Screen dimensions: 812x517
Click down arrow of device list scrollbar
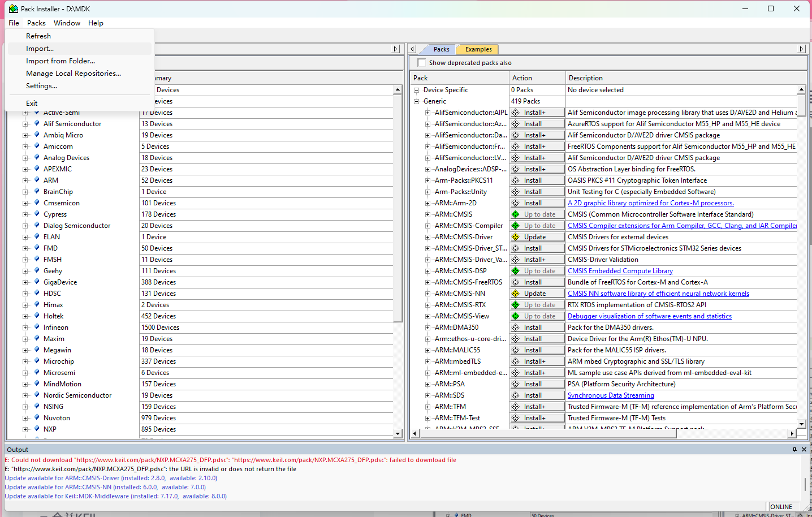pyautogui.click(x=398, y=434)
